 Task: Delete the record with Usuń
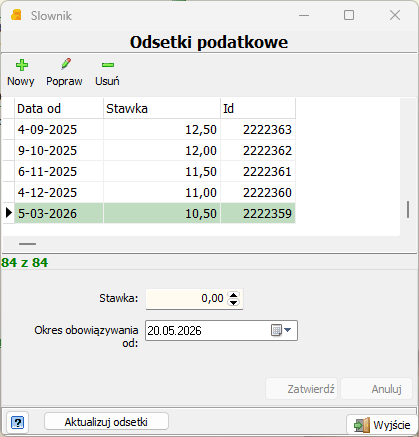(x=107, y=73)
